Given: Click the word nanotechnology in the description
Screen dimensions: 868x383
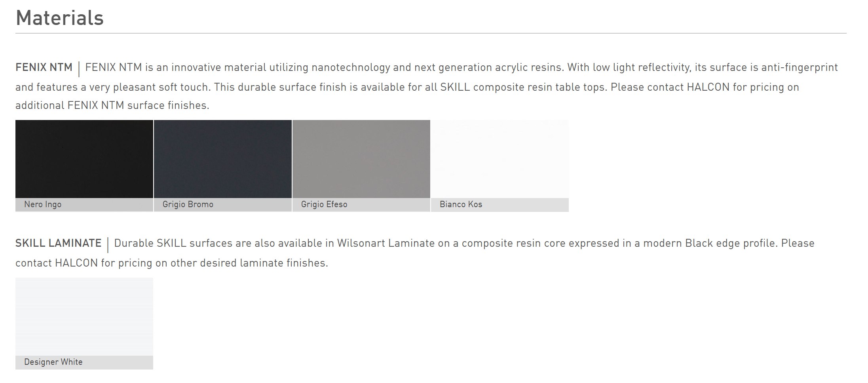Looking at the screenshot, I should pos(351,67).
